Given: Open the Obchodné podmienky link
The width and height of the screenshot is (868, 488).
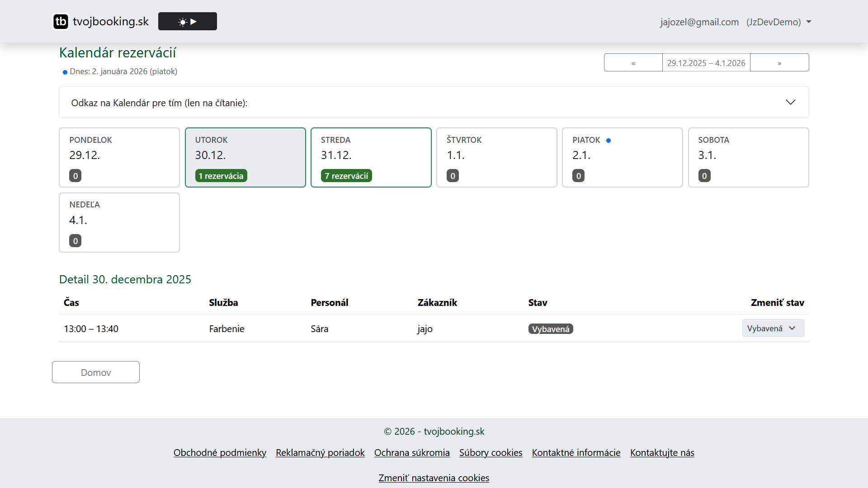Looking at the screenshot, I should (x=220, y=453).
